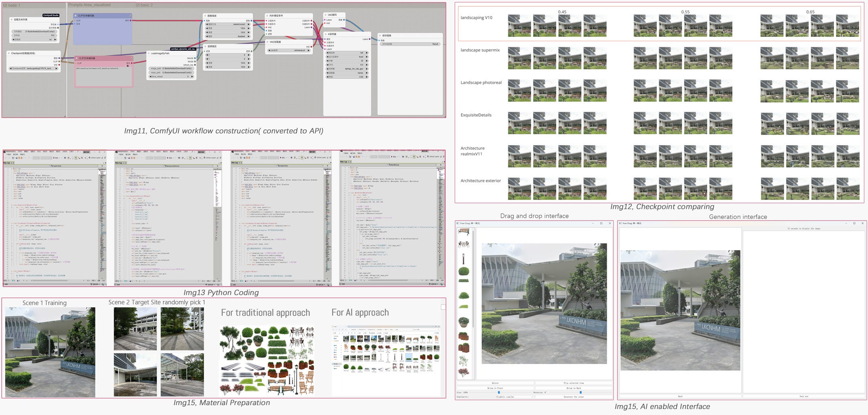Click the Generate the scene button
The image size is (868, 415).
click(x=573, y=397)
